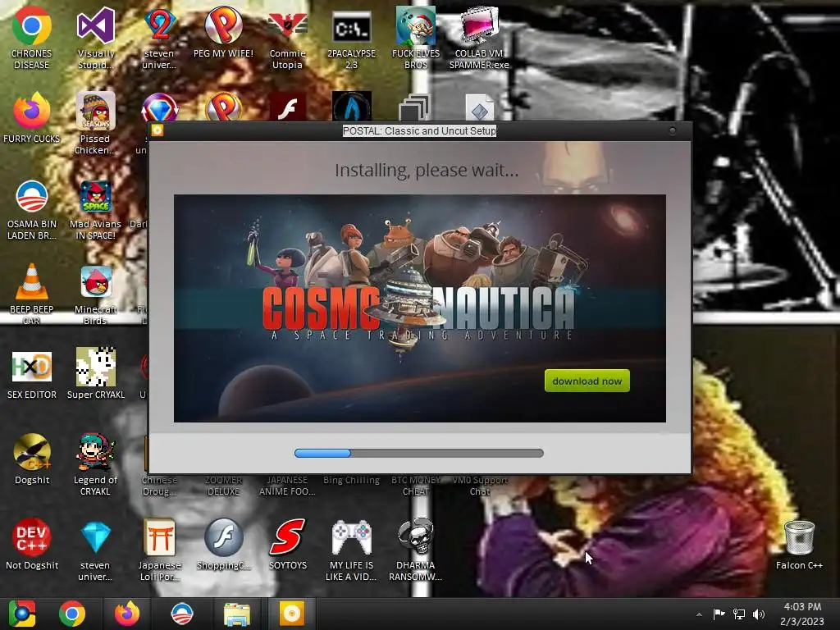The image size is (840, 630).
Task: Click the Start button on the taskbar
Action: 21,614
